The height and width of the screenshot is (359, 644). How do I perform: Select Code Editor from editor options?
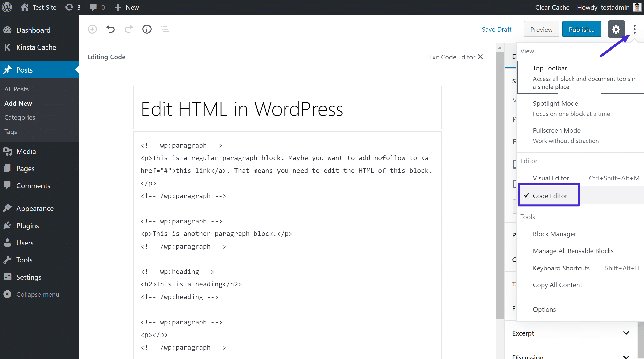pyautogui.click(x=550, y=195)
